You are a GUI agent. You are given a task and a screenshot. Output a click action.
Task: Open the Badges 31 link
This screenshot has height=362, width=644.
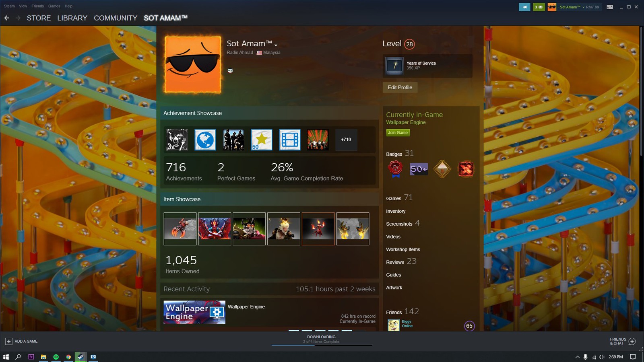coord(400,153)
